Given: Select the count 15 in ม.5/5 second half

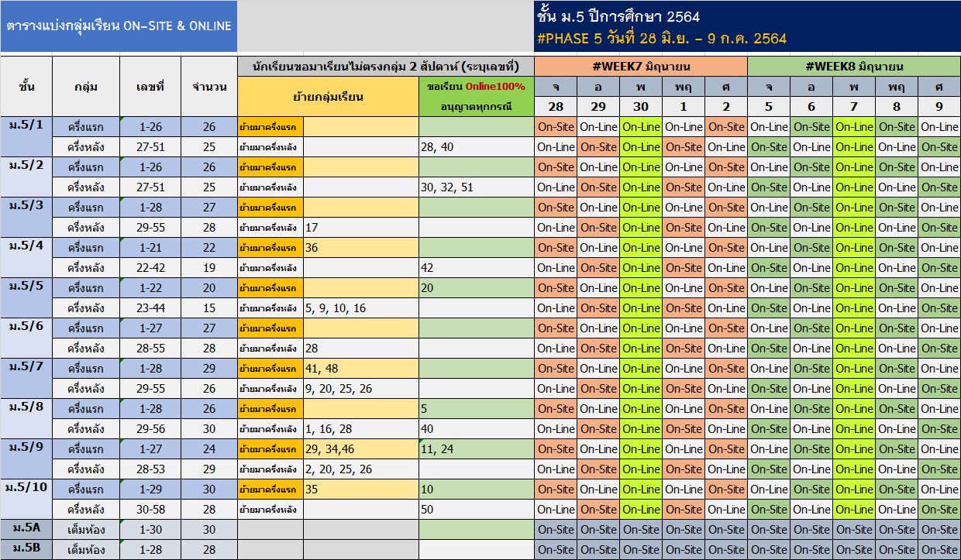Looking at the screenshot, I should click(209, 308).
